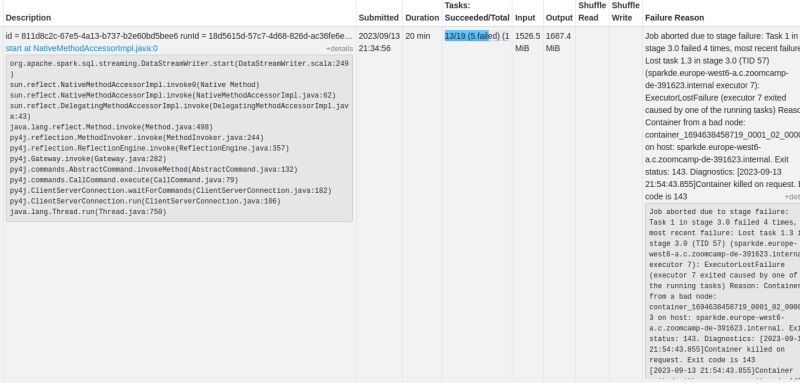Sort by the Output column header
Viewport: 800px width, 384px height.
click(559, 17)
